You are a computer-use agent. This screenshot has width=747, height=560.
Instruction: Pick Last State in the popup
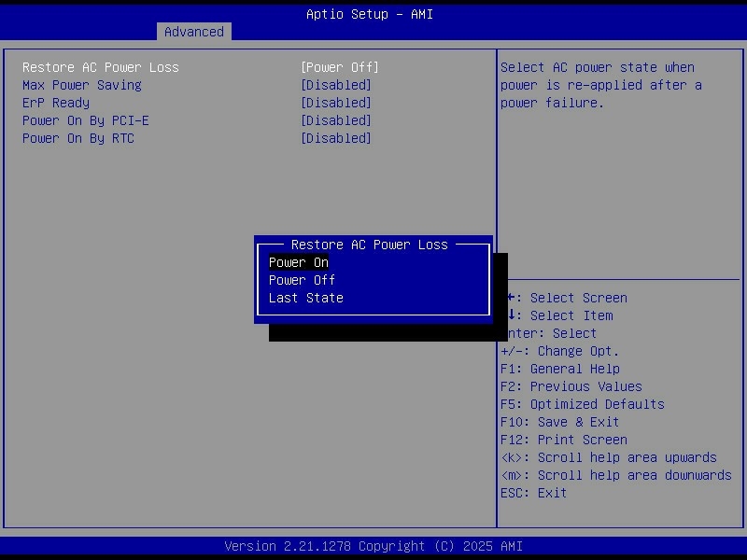point(306,298)
